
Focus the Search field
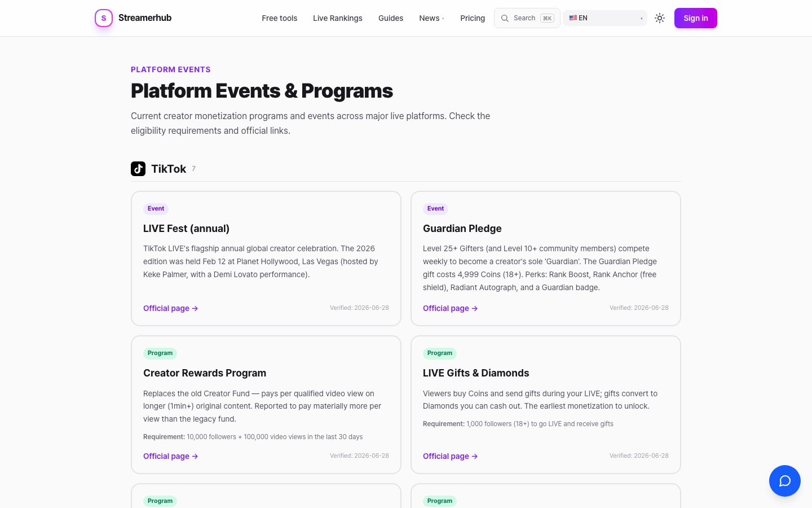(527, 18)
